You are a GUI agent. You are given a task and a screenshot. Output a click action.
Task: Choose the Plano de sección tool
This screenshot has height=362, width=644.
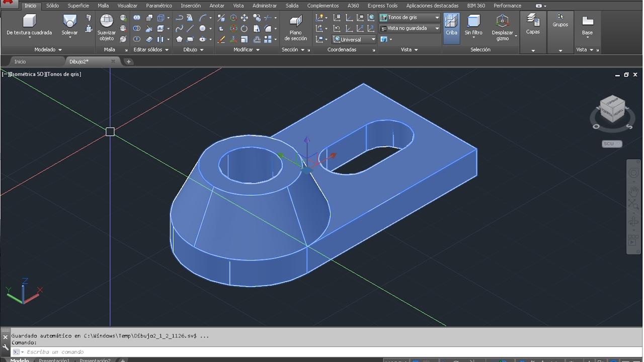point(296,27)
